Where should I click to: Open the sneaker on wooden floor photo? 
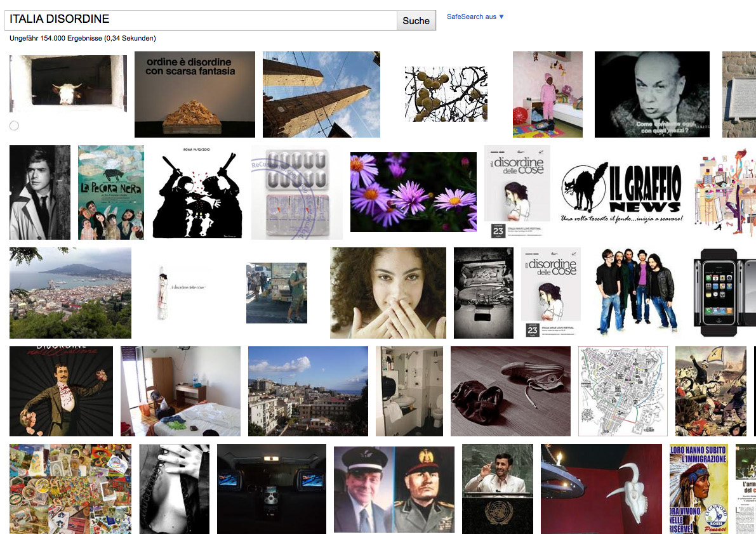point(510,391)
